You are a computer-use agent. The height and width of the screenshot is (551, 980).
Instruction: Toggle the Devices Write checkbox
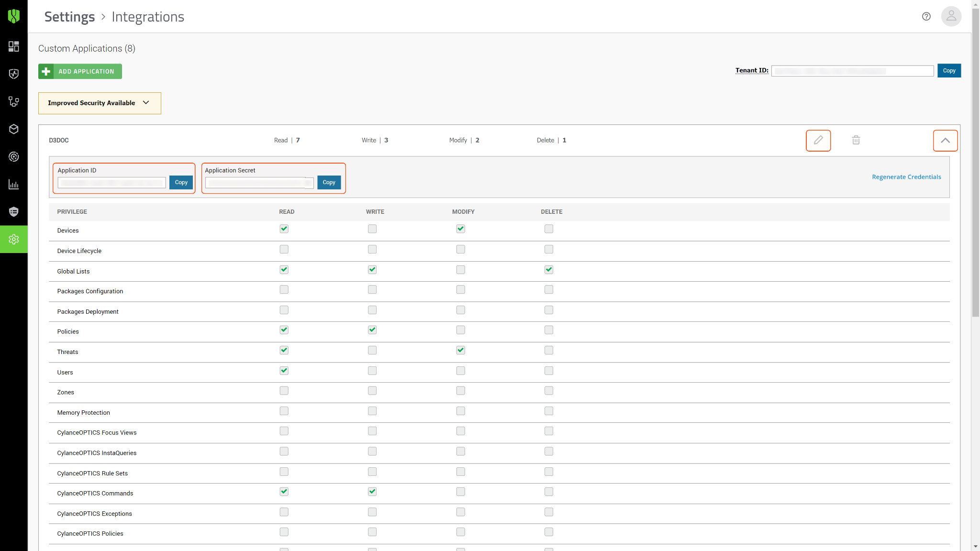click(x=372, y=229)
